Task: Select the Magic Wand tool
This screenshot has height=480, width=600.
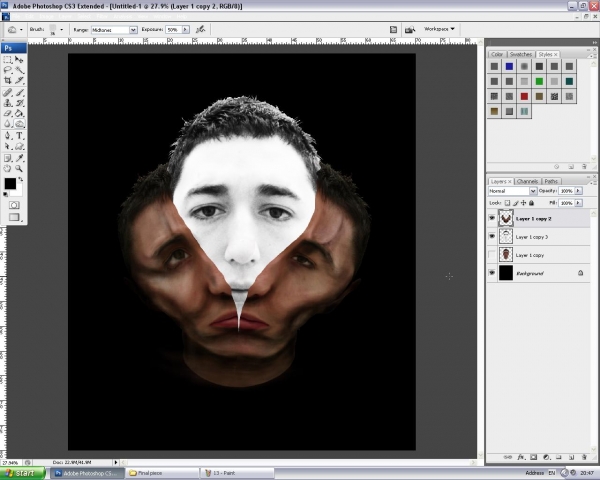Action: pyautogui.click(x=19, y=70)
